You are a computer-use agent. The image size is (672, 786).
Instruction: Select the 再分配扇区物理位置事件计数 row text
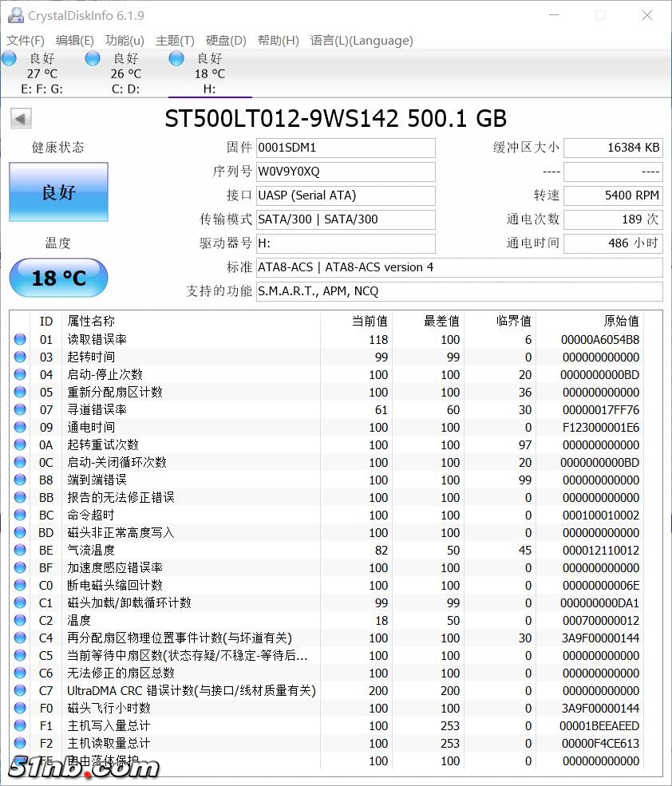pyautogui.click(x=180, y=638)
